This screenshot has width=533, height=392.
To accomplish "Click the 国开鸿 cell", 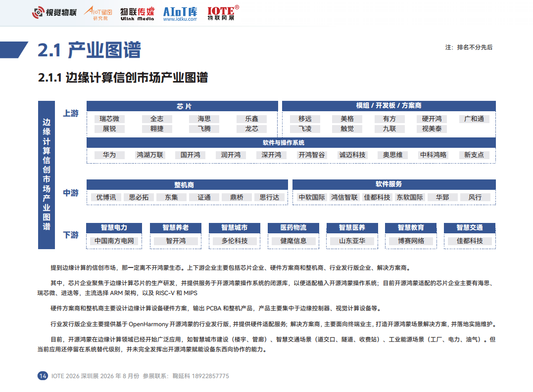I will tap(191, 155).
